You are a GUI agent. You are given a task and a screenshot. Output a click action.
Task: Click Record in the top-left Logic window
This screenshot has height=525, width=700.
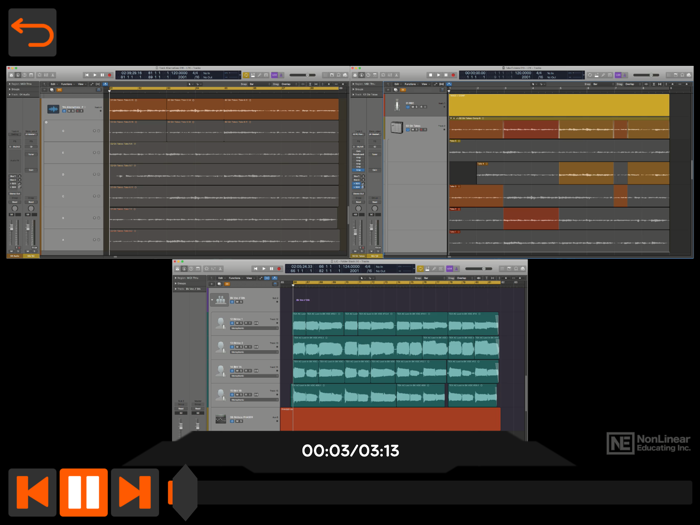coord(109,75)
